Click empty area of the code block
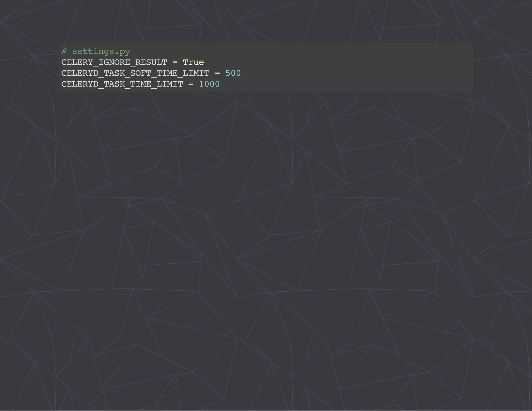Image resolution: width=532 pixels, height=411 pixels. [x=364, y=68]
